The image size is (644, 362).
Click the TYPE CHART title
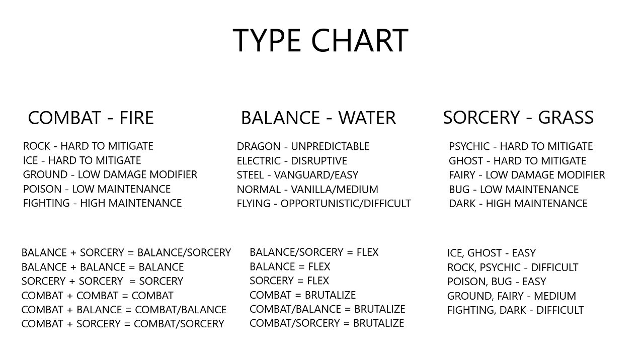320,41
